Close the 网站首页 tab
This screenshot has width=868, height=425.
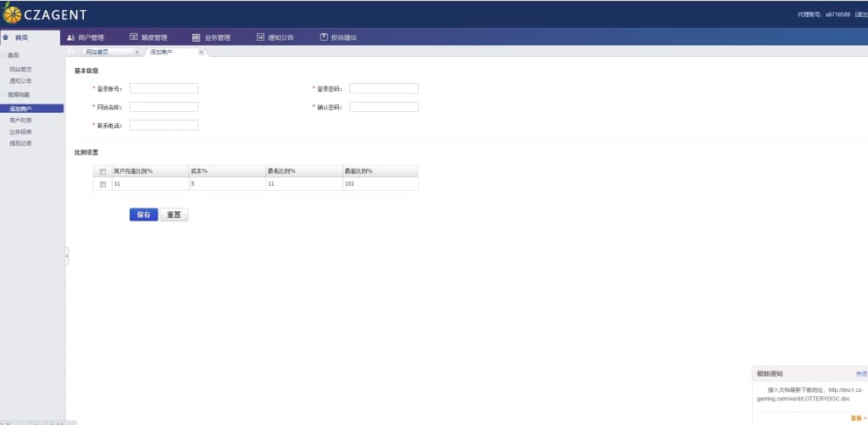pyautogui.click(x=136, y=53)
